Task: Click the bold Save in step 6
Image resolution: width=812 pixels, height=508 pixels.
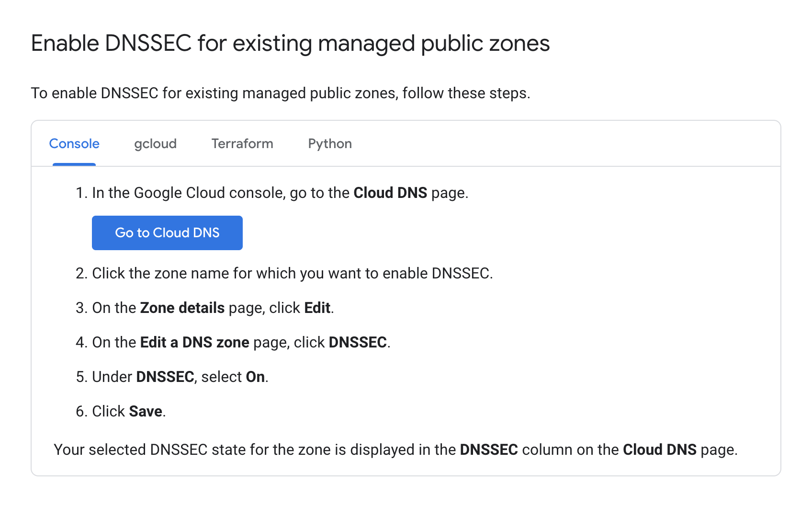Action: [146, 411]
